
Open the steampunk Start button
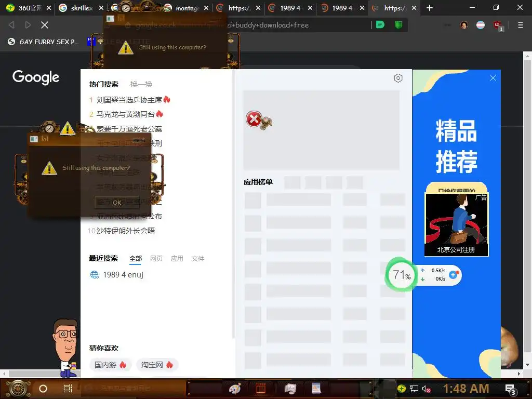pos(18,389)
